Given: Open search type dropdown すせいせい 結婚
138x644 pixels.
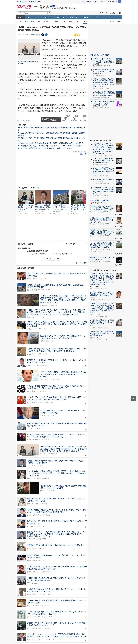Looking at the screenshot, I should tap(113, 2).
